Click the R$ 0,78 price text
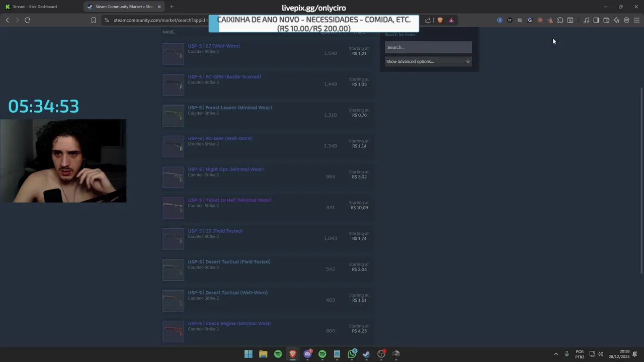The width and height of the screenshot is (644, 362). click(x=359, y=115)
